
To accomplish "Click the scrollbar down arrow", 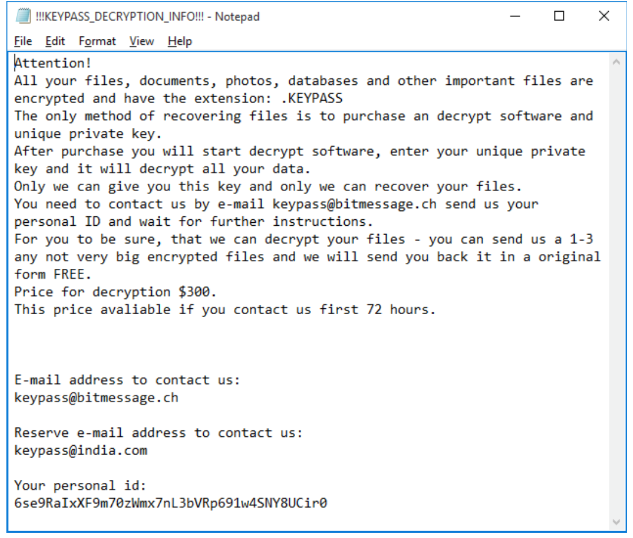I will click(x=617, y=522).
